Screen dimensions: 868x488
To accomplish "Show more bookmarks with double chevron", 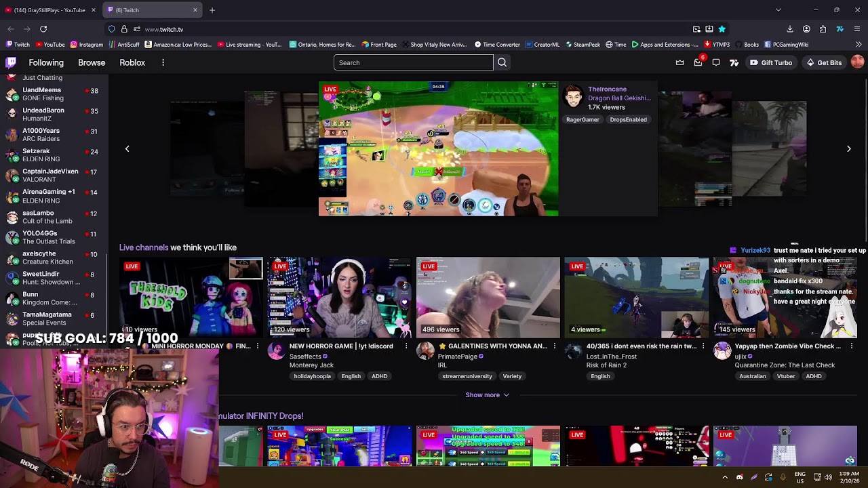I will [859, 45].
